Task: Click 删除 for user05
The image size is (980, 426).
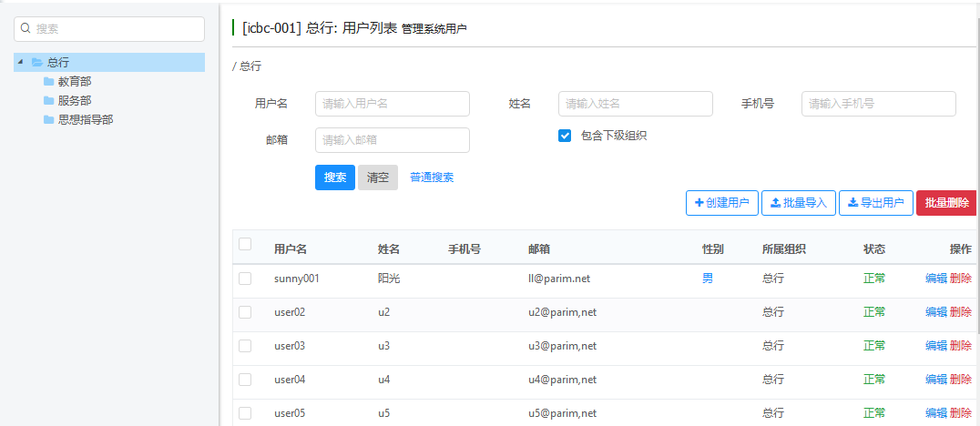Action: coord(961,413)
